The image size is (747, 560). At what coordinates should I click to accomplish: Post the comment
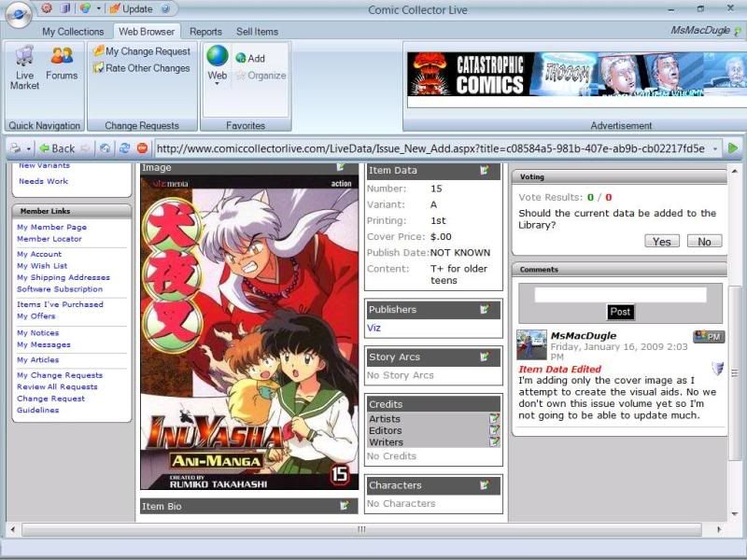pos(620,312)
